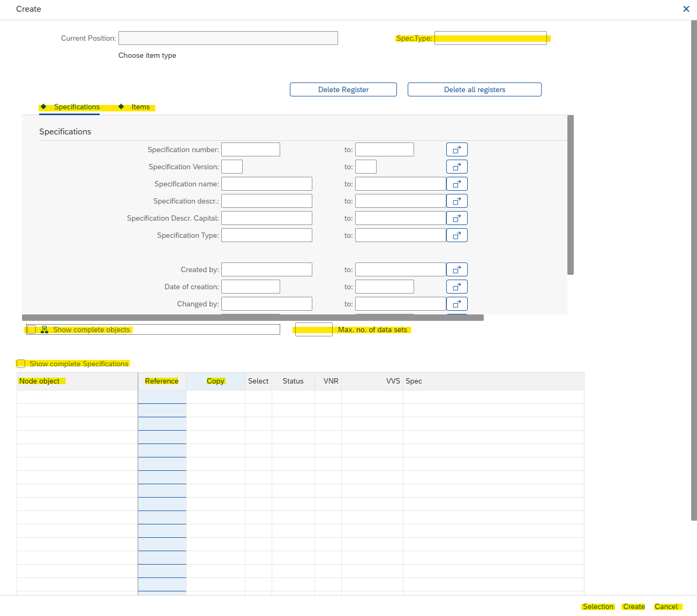This screenshot has width=697, height=616.
Task: Click the Specifications panel vertical scrollbar
Action: [571, 195]
